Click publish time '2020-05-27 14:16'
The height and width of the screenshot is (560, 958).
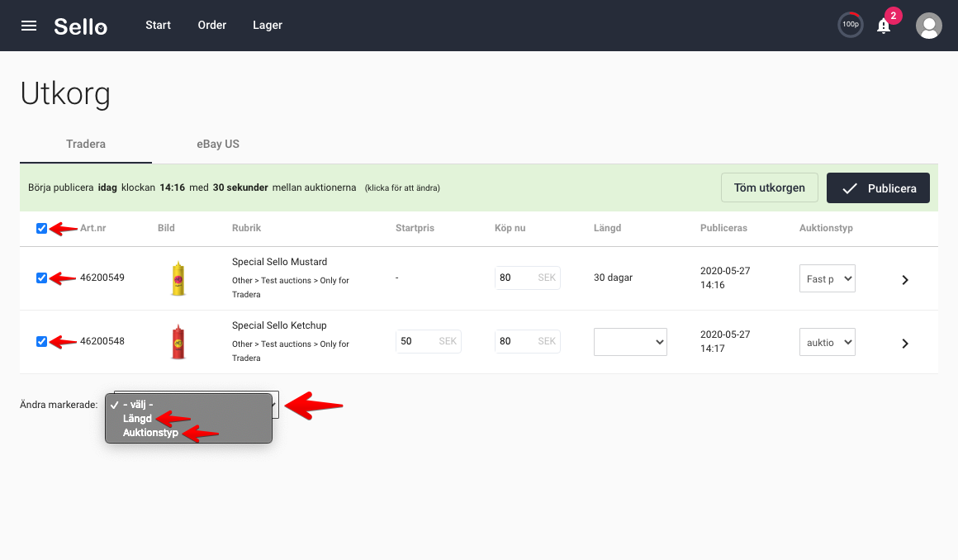point(725,278)
